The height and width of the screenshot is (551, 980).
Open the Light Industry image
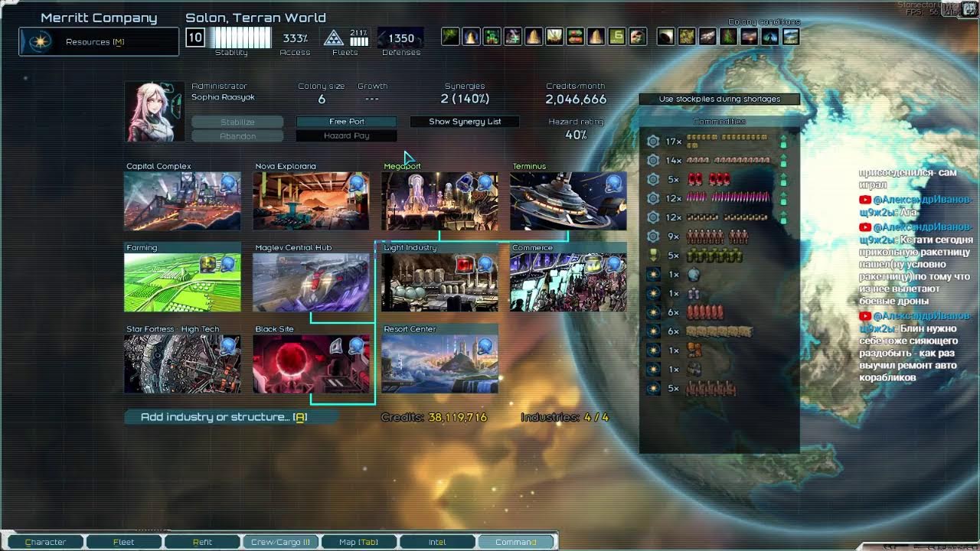[439, 282]
